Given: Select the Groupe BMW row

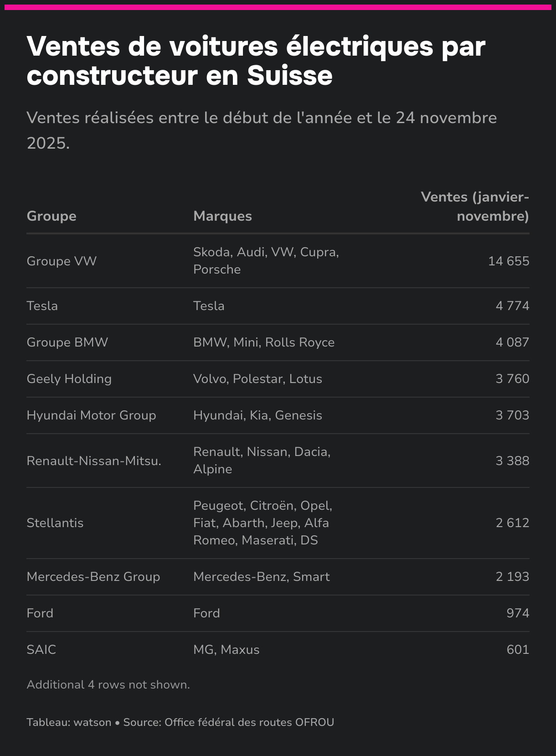Looking at the screenshot, I should tap(278, 342).
